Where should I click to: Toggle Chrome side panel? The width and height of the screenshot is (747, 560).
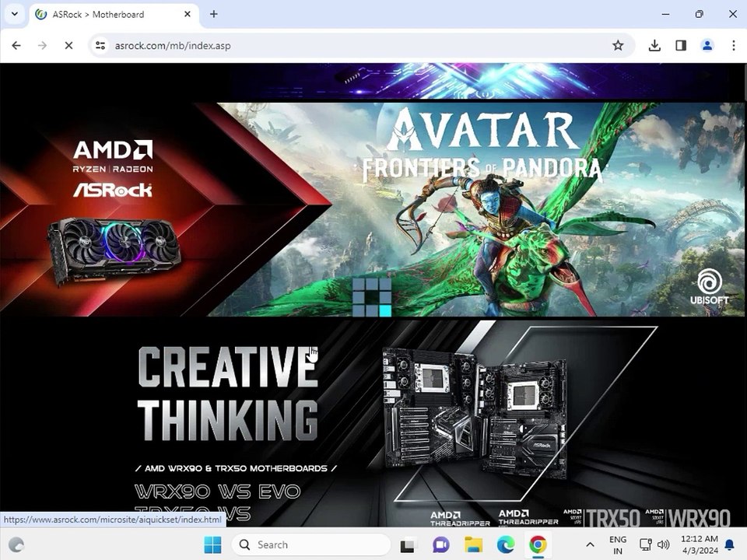pos(681,46)
